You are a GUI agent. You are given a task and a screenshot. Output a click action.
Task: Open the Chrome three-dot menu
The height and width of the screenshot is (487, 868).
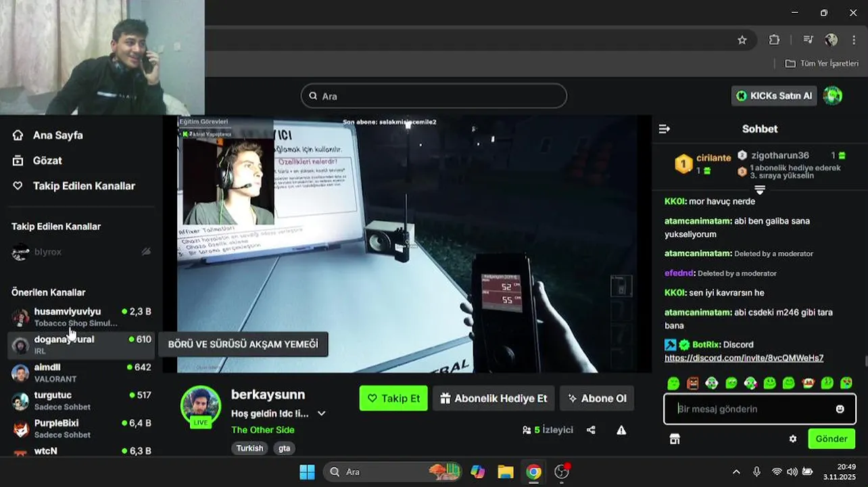click(x=854, y=40)
